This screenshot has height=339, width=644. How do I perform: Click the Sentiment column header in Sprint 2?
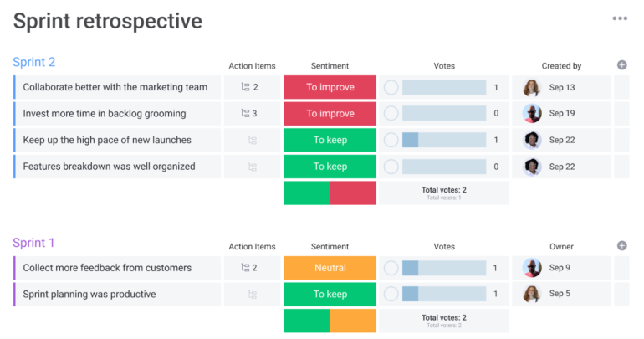click(x=330, y=66)
